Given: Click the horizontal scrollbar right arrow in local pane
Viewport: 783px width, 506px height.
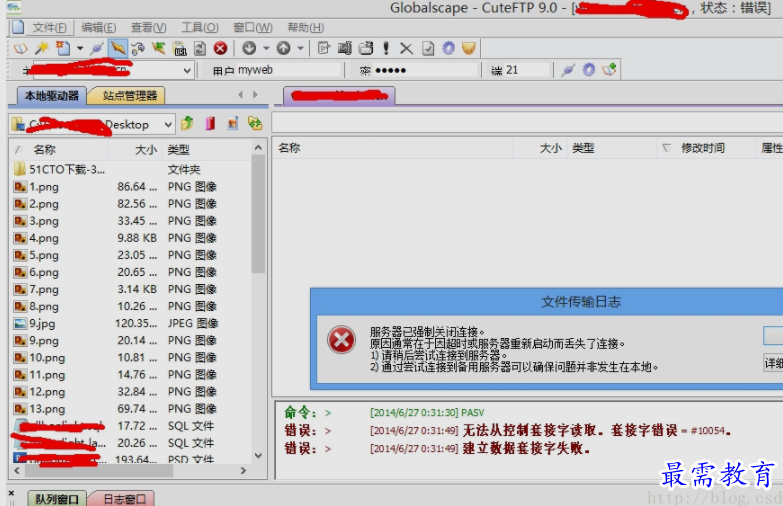Looking at the screenshot, I should click(243, 471).
